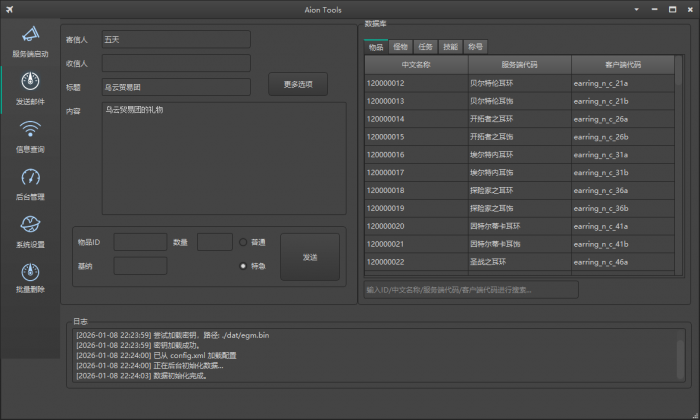This screenshot has height=420, width=700.
Task: Click the airplane app icon in title bar
Action: (x=9, y=9)
